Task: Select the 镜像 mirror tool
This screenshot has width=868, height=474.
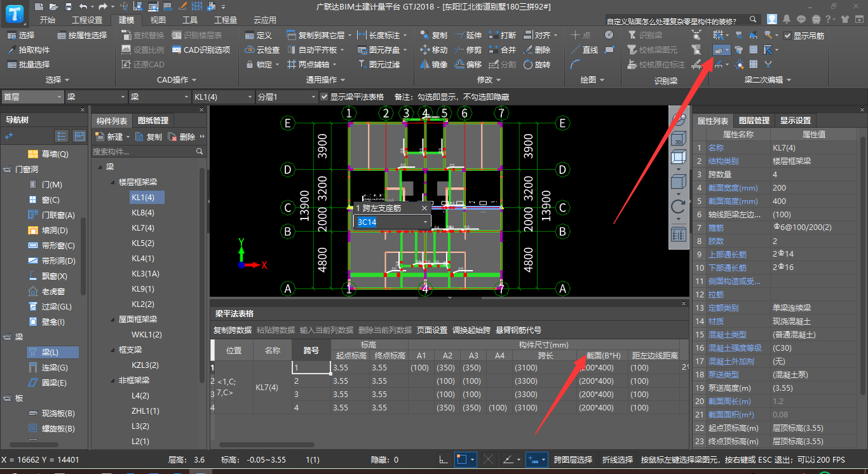Action: pos(434,64)
